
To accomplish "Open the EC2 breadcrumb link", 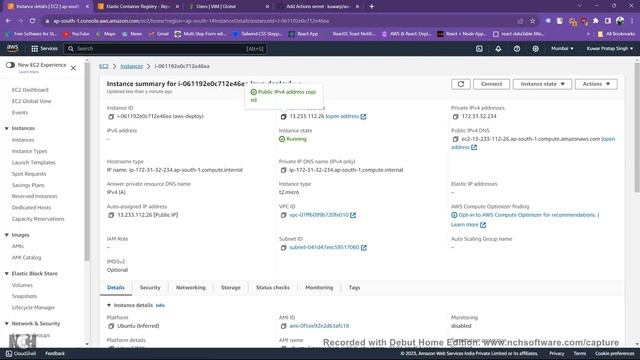I will click(x=104, y=66).
